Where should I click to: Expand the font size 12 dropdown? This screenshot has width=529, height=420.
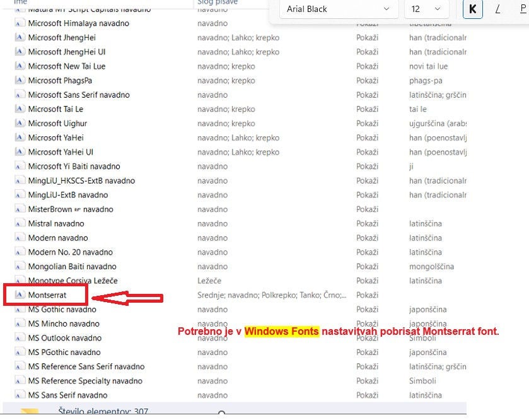point(426,9)
